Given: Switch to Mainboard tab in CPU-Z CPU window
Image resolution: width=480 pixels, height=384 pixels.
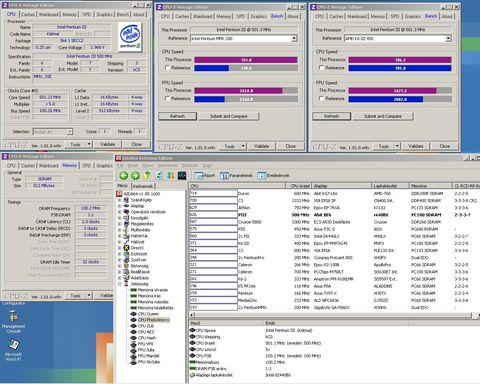Looking at the screenshot, I should [x=49, y=15].
